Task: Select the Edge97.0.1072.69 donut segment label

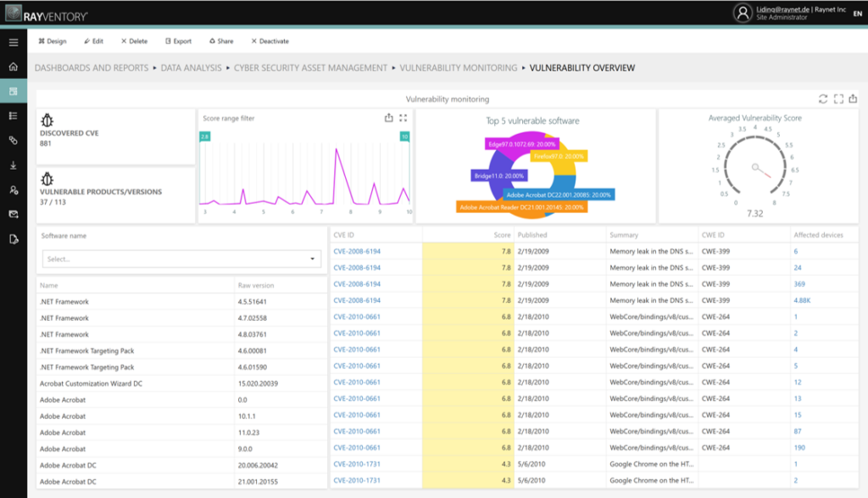Action: [522, 144]
